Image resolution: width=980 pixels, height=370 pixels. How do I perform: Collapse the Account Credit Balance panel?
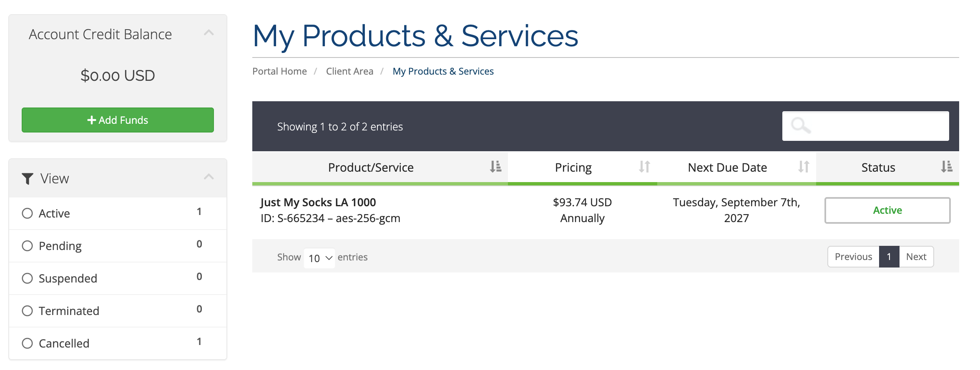click(x=209, y=32)
